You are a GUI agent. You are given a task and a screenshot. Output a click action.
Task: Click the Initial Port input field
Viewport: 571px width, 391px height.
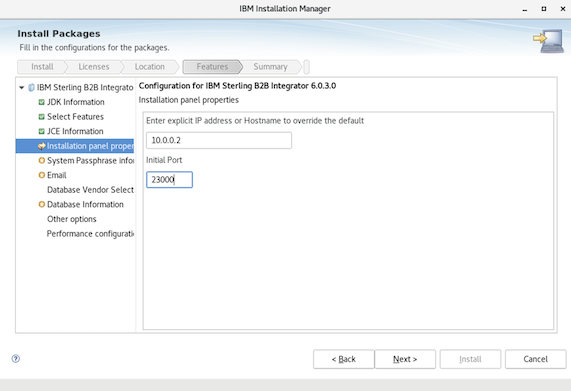169,180
